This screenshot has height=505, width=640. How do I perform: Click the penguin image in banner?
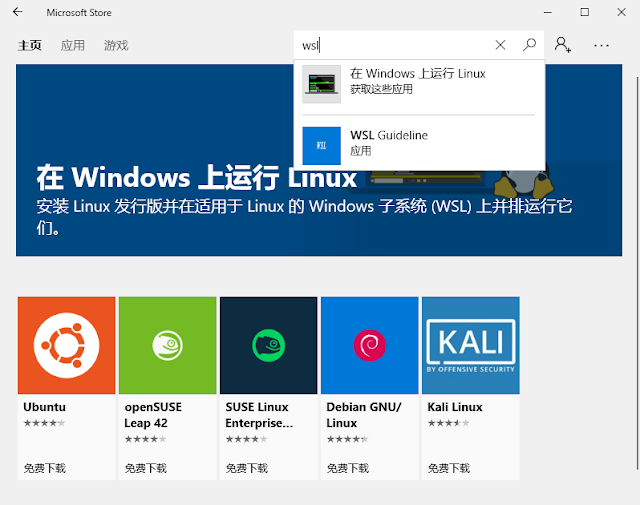(x=524, y=182)
